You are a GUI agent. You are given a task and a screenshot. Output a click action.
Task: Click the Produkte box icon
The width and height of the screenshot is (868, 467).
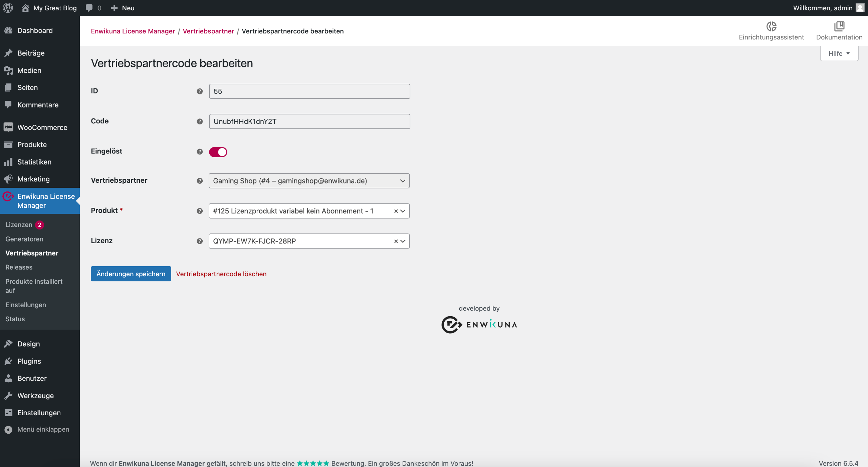coord(8,145)
